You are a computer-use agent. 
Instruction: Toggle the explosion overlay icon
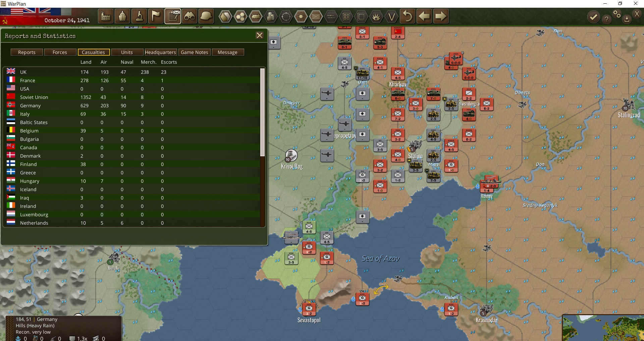(x=376, y=16)
